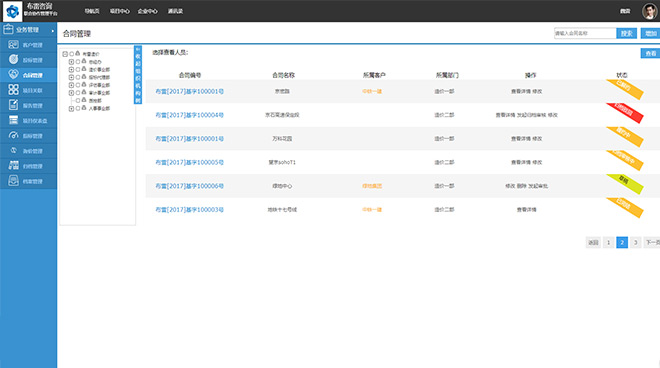Open sidebar item with speedometer gauge icon

point(13,136)
